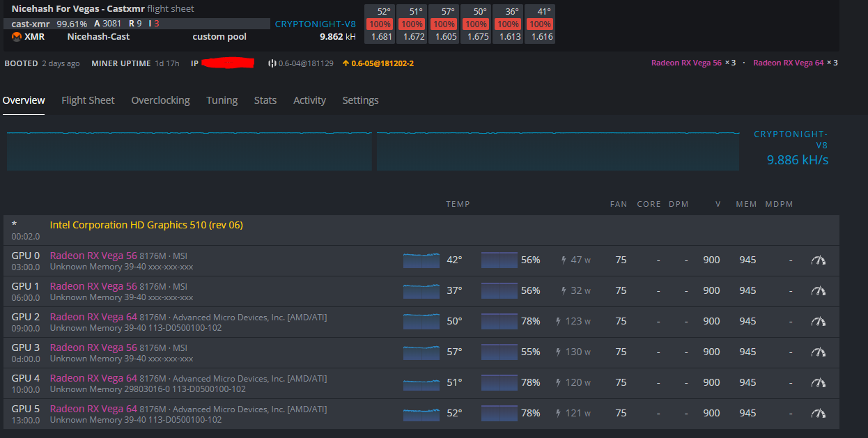
Task: Open the Tuning tab
Action: (x=222, y=100)
